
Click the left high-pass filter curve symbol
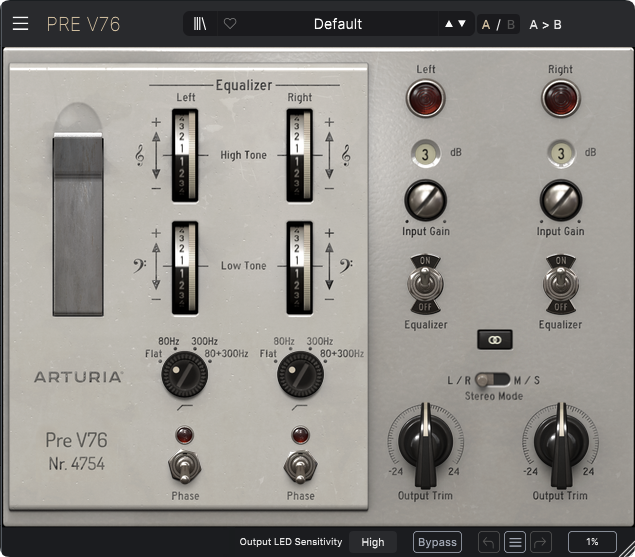click(185, 407)
